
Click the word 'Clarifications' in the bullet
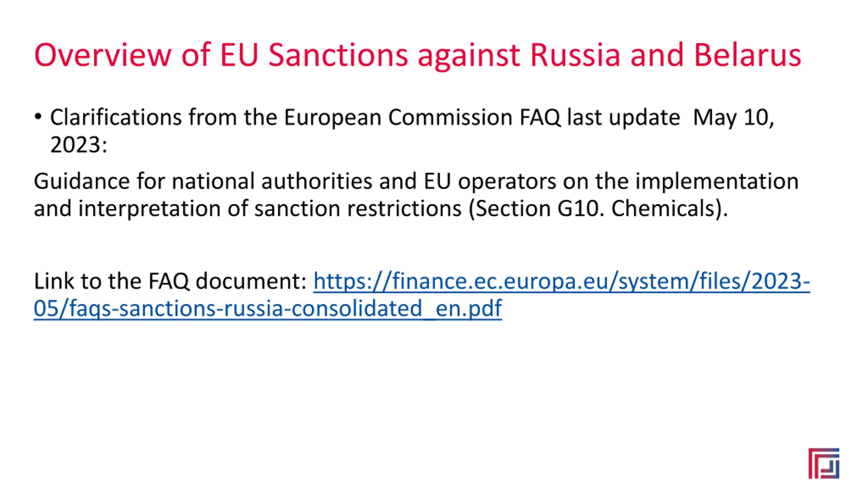click(116, 117)
